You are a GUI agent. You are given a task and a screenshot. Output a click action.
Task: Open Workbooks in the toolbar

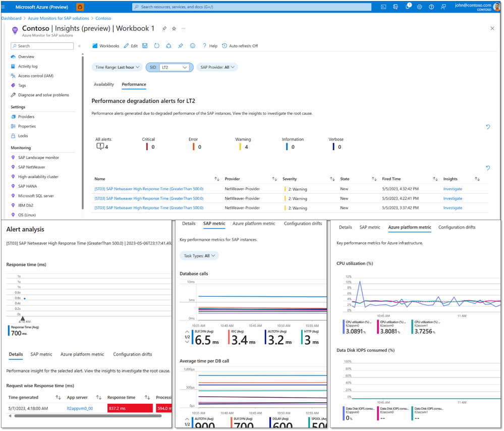tap(106, 45)
